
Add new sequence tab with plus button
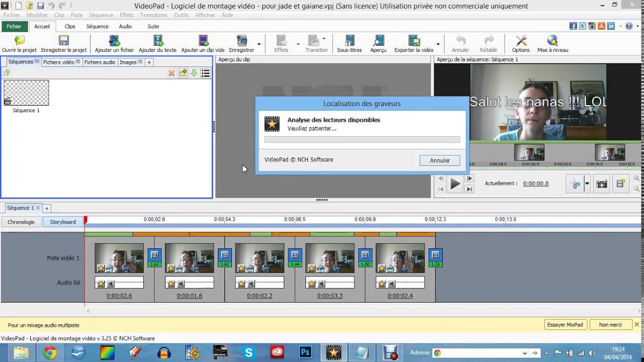click(x=47, y=208)
